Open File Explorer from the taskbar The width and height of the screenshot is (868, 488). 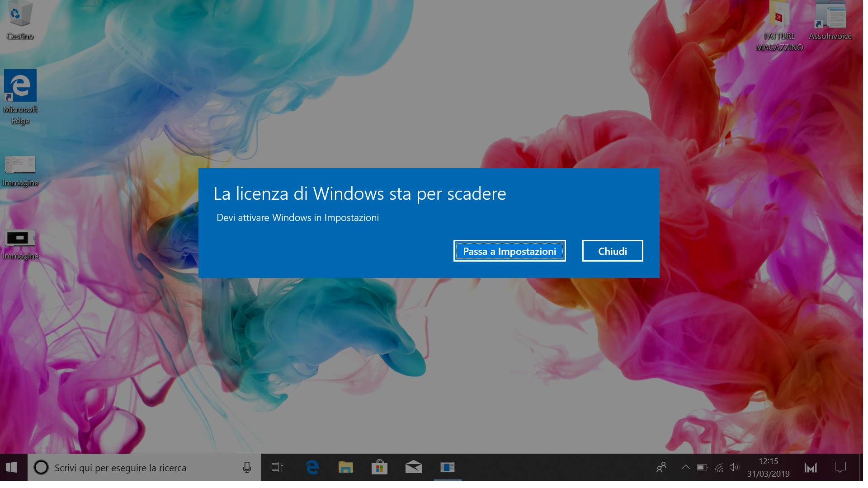pos(346,467)
